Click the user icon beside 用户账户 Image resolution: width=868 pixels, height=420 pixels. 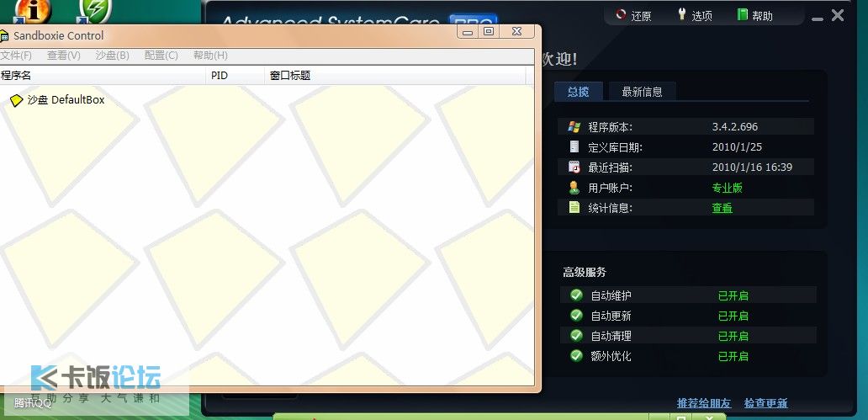point(574,188)
